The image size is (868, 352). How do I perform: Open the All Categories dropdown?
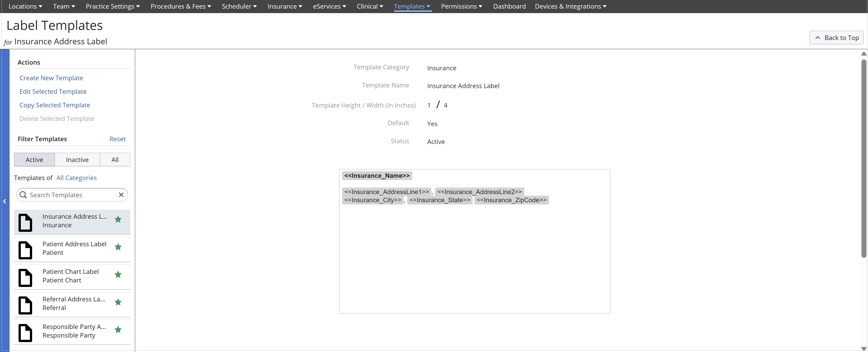[76, 178]
